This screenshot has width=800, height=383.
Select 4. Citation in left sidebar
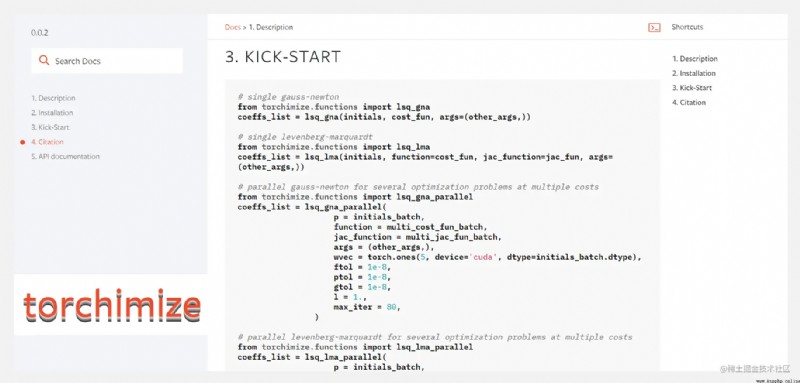click(x=47, y=142)
